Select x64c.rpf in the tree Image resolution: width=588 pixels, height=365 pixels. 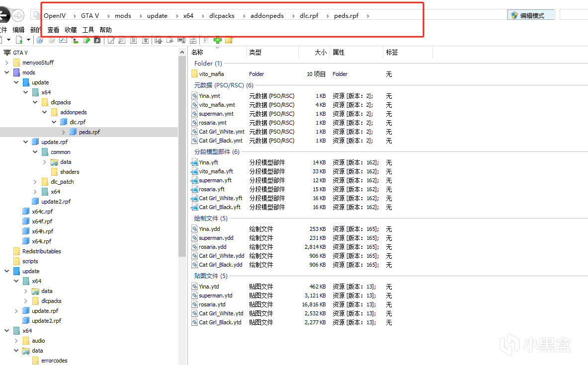click(42, 212)
